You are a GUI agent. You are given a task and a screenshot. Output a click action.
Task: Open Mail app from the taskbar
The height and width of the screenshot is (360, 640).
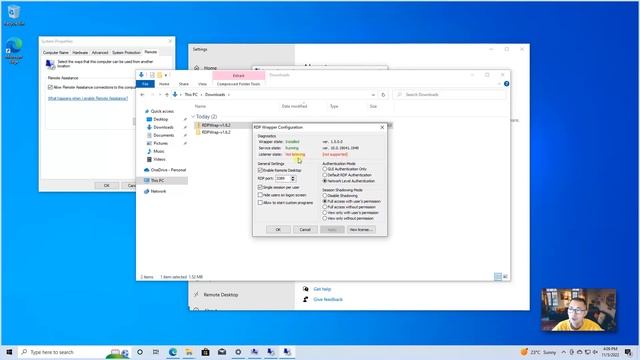222,352
